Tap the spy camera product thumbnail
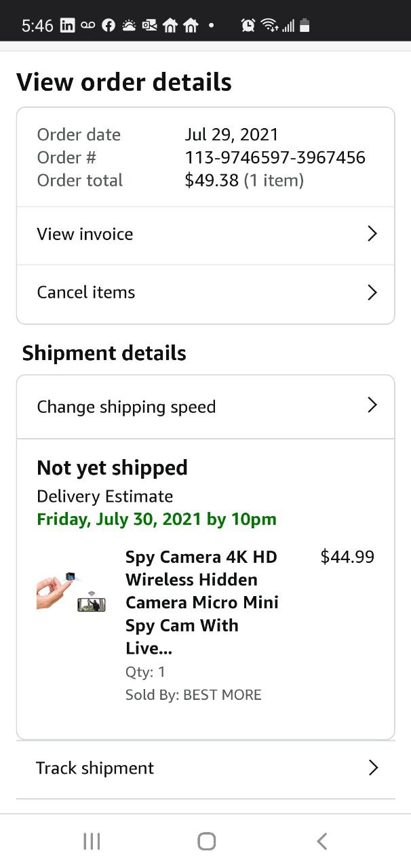 click(x=72, y=592)
